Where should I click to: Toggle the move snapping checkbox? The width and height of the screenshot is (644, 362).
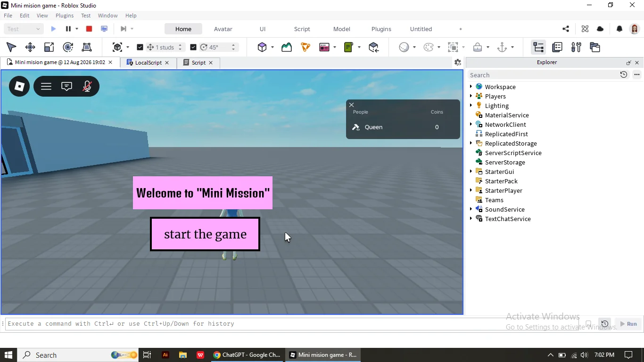[x=140, y=47]
